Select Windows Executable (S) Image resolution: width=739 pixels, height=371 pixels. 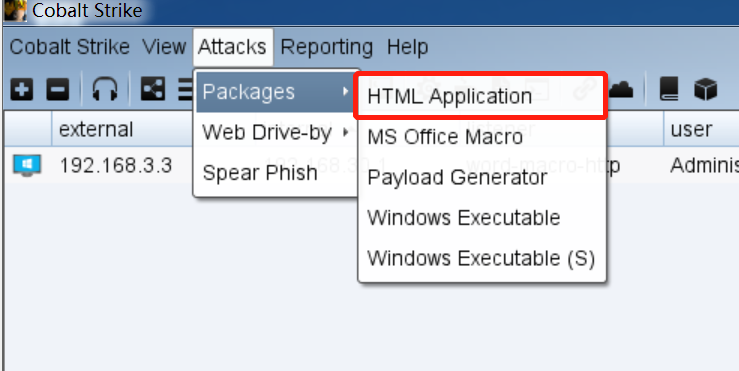point(482,258)
